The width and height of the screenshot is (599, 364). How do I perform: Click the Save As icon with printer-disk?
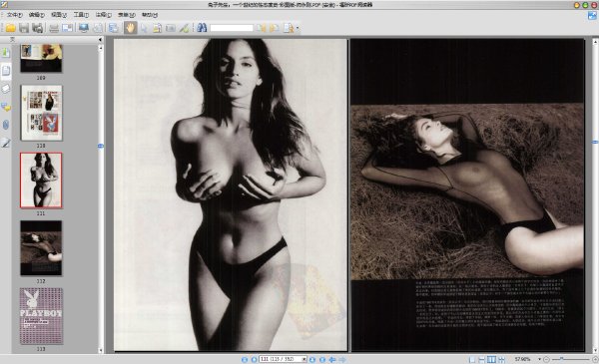coord(37,28)
